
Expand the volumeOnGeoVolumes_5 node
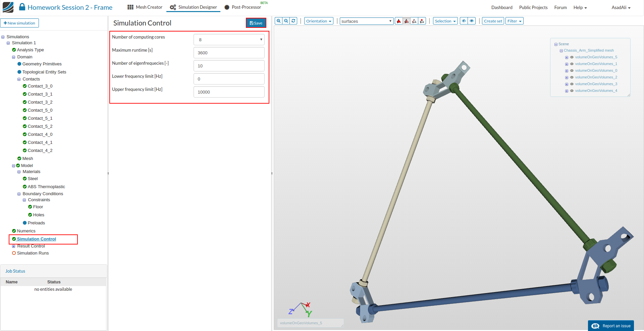(567, 57)
